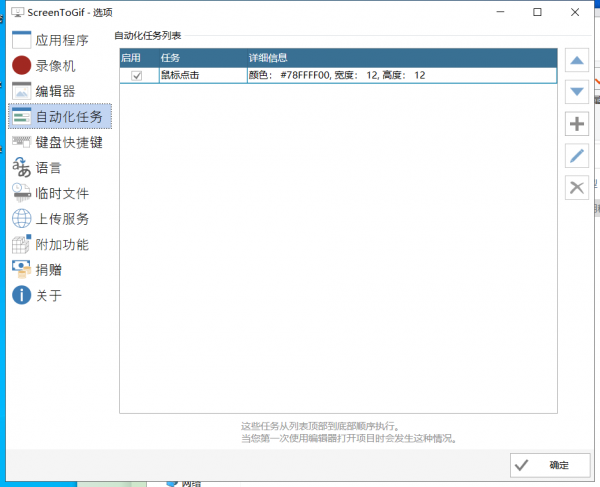Minimize the ScreenToGif options window
Image resolution: width=600 pixels, height=487 pixels.
(x=500, y=12)
